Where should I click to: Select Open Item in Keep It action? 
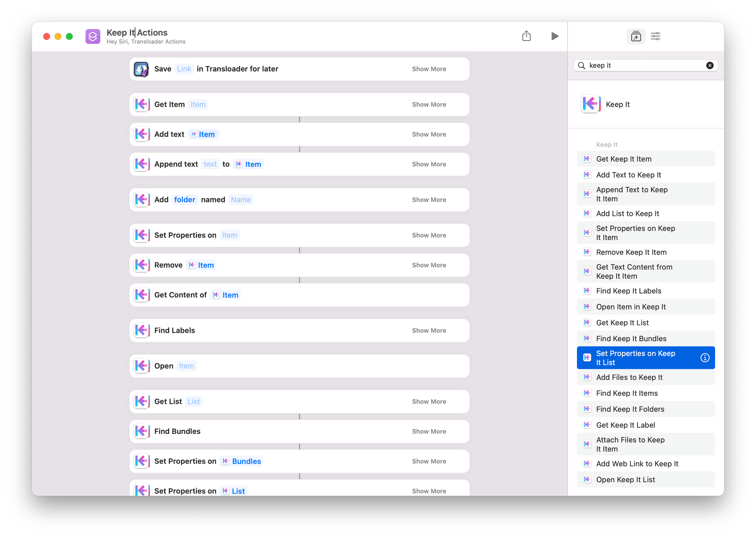pos(646,307)
